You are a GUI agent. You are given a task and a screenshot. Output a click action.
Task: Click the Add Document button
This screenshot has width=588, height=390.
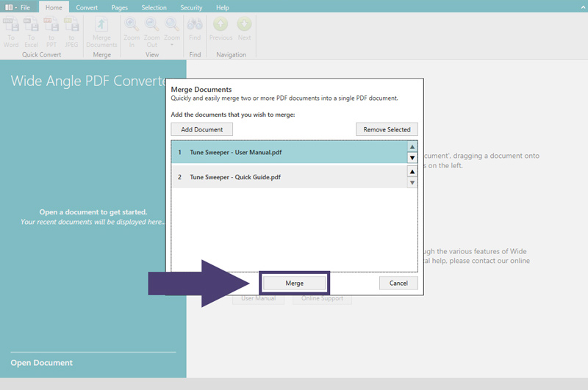201,129
